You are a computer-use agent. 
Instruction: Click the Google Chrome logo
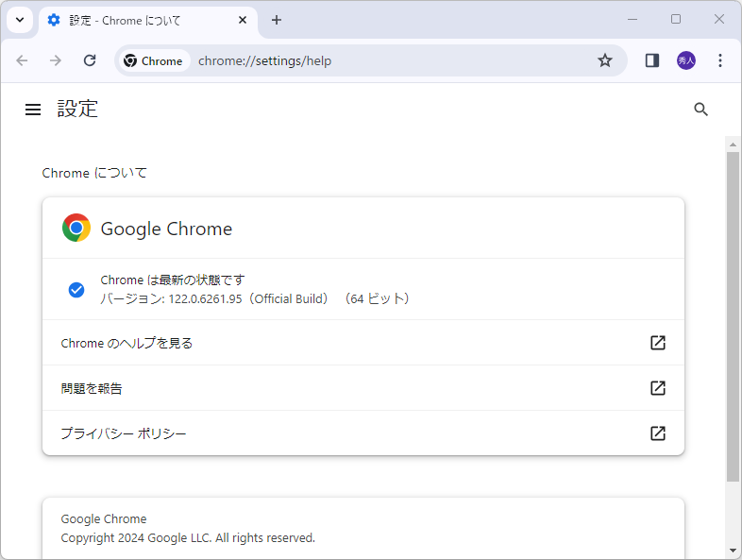76,228
